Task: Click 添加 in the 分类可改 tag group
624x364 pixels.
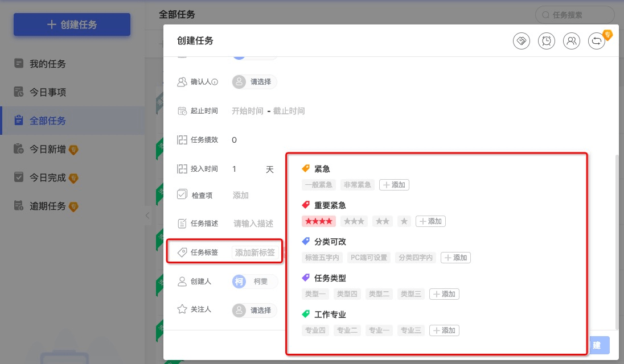Action: point(456,258)
